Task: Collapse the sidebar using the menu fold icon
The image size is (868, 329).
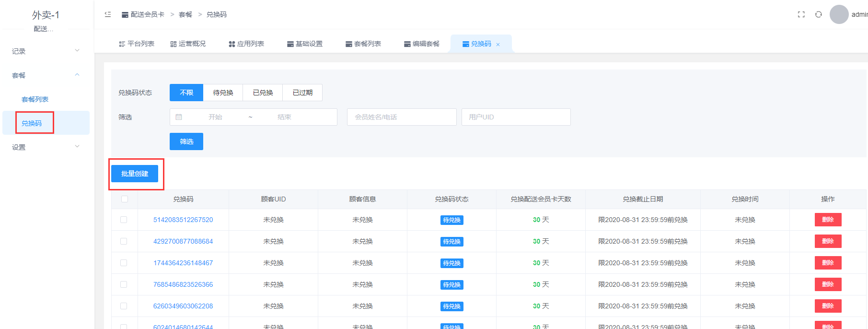Action: (x=108, y=14)
